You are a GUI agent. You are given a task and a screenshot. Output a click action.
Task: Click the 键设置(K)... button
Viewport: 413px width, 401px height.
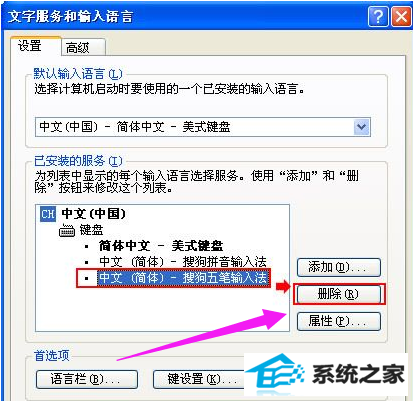(x=199, y=379)
